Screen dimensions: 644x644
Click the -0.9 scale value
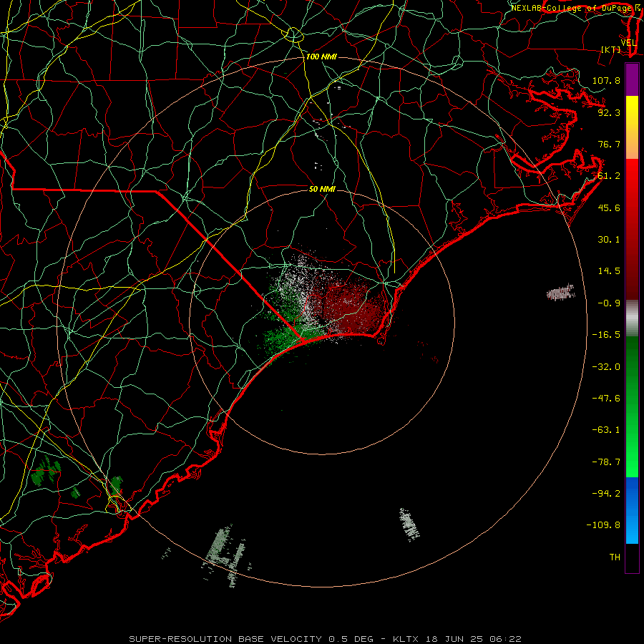[609, 303]
